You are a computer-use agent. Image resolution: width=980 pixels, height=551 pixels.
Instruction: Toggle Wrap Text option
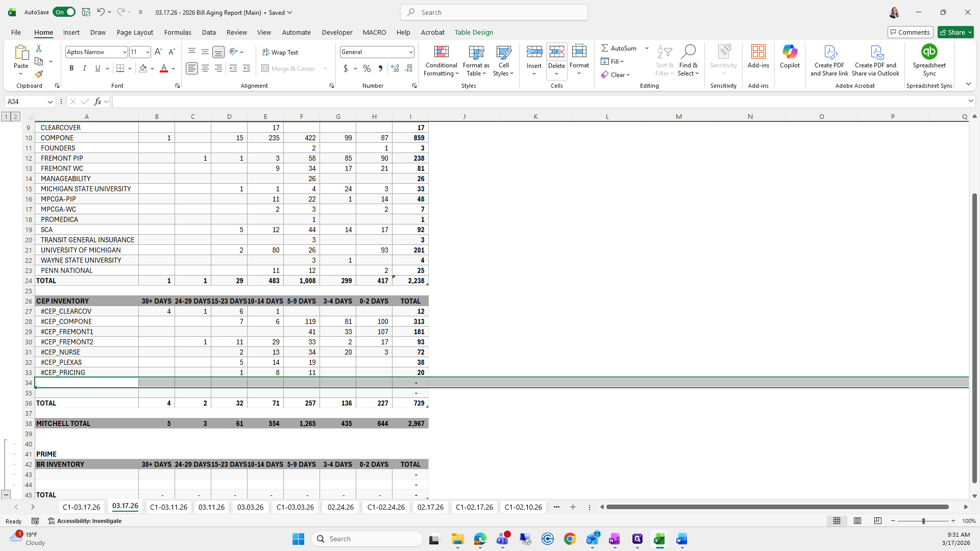[280, 52]
